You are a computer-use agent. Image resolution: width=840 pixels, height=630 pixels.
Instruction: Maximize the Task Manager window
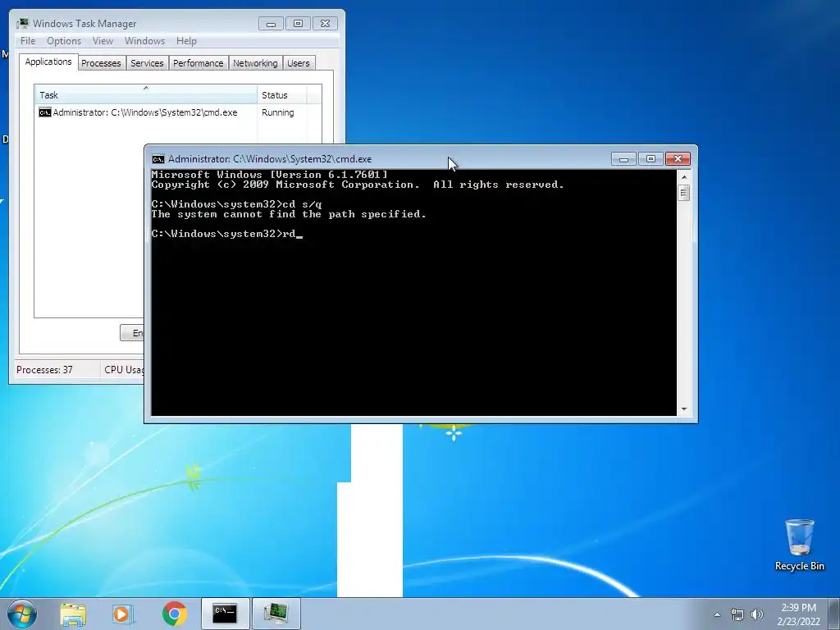coord(298,24)
